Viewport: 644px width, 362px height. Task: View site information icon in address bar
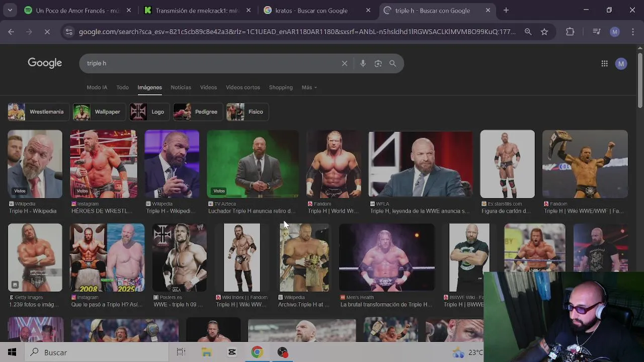point(68,32)
